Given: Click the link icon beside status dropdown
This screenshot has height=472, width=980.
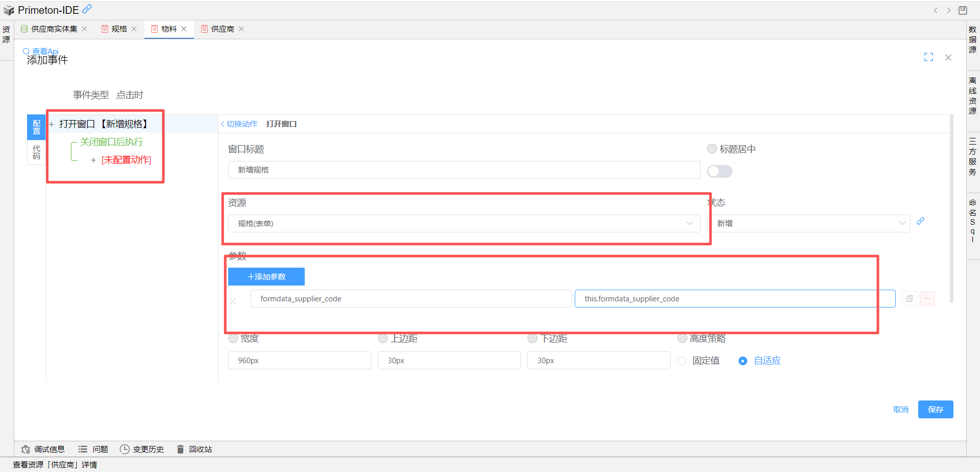Looking at the screenshot, I should pyautogui.click(x=920, y=221).
